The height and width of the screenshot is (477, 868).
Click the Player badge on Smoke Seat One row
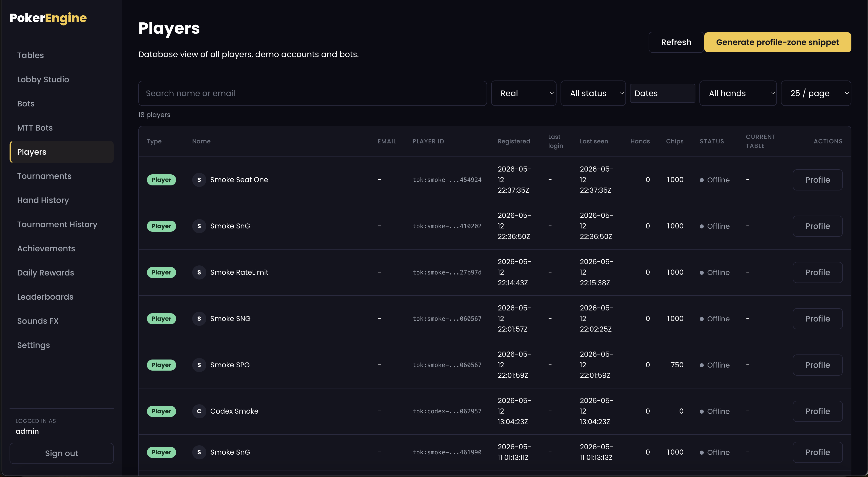[162, 180]
